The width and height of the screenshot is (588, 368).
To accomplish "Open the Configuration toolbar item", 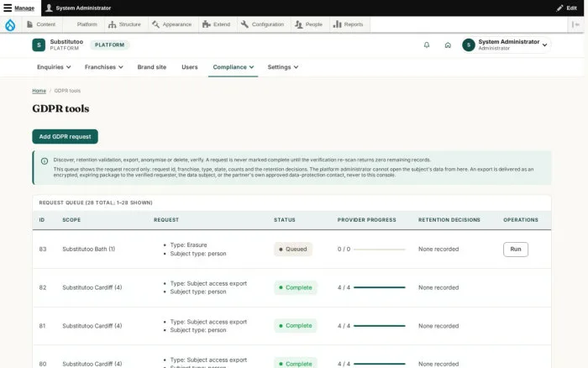I will 262,24.
